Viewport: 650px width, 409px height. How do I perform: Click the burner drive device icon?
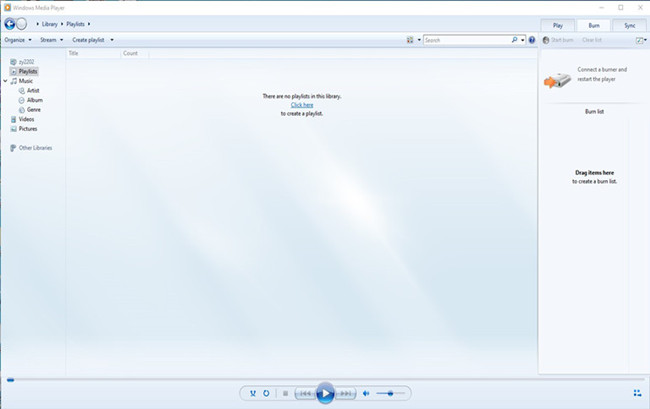coord(558,80)
